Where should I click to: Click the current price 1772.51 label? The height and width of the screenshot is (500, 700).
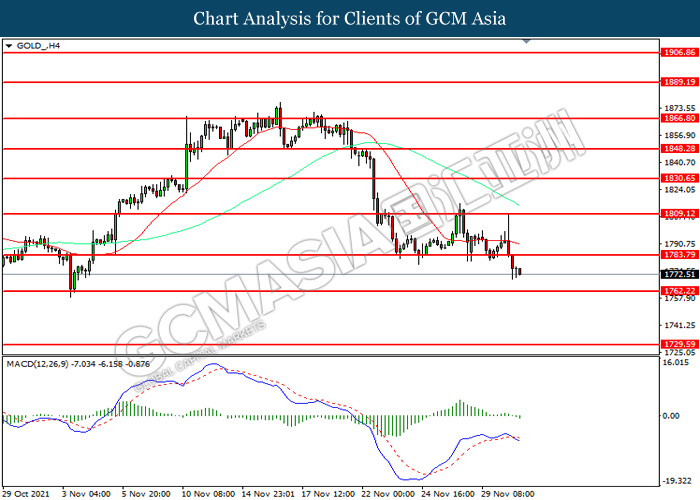(679, 274)
